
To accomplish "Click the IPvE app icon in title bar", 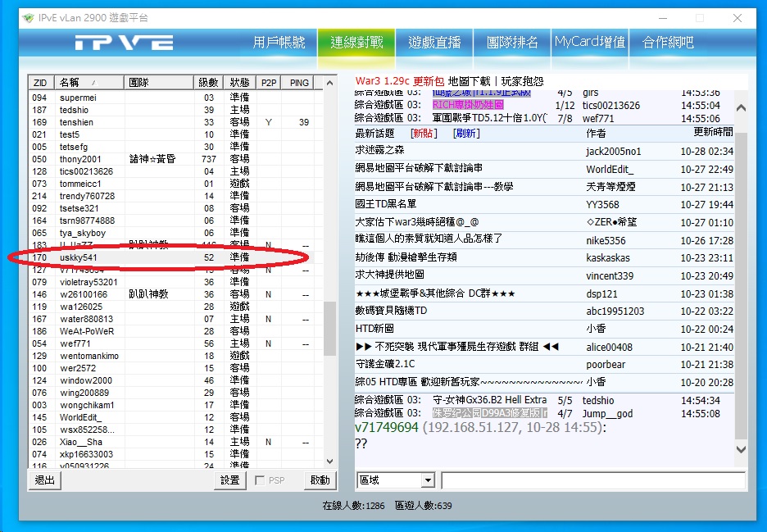I will coord(28,17).
